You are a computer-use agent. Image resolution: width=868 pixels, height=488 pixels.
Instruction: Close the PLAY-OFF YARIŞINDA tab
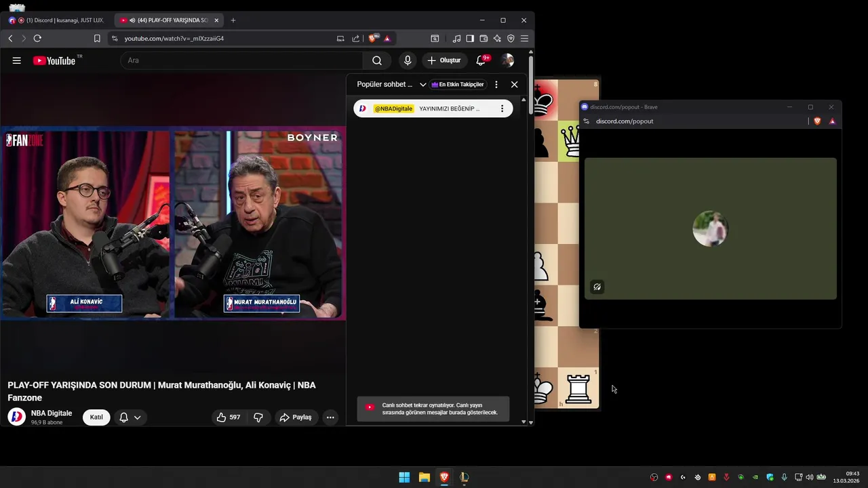click(216, 20)
